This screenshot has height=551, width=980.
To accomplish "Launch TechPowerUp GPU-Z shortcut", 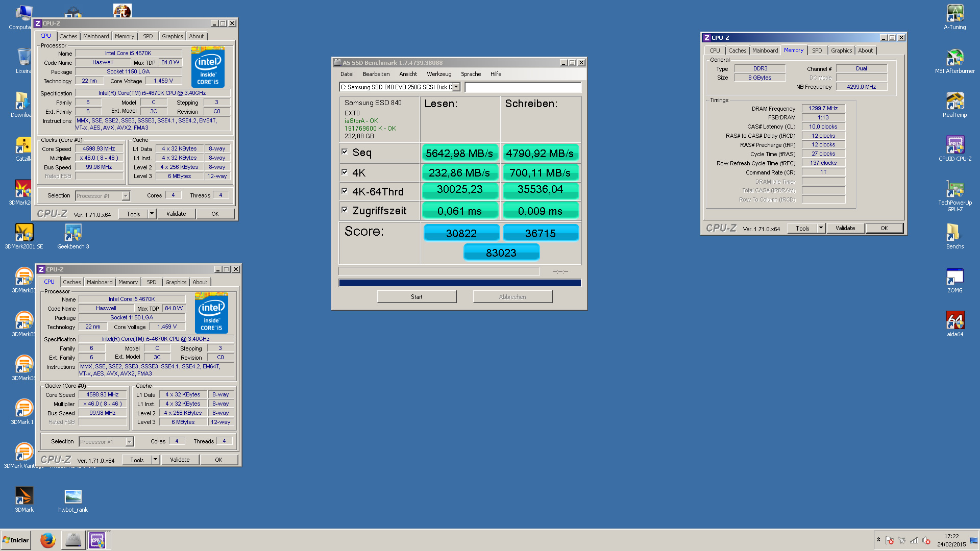I will click(x=954, y=189).
